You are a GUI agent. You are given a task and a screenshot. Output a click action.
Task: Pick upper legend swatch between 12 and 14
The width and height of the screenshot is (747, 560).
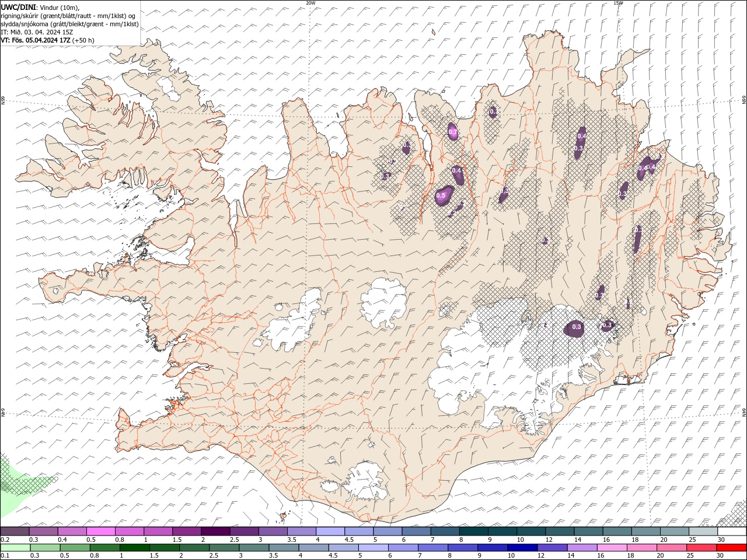point(560,531)
